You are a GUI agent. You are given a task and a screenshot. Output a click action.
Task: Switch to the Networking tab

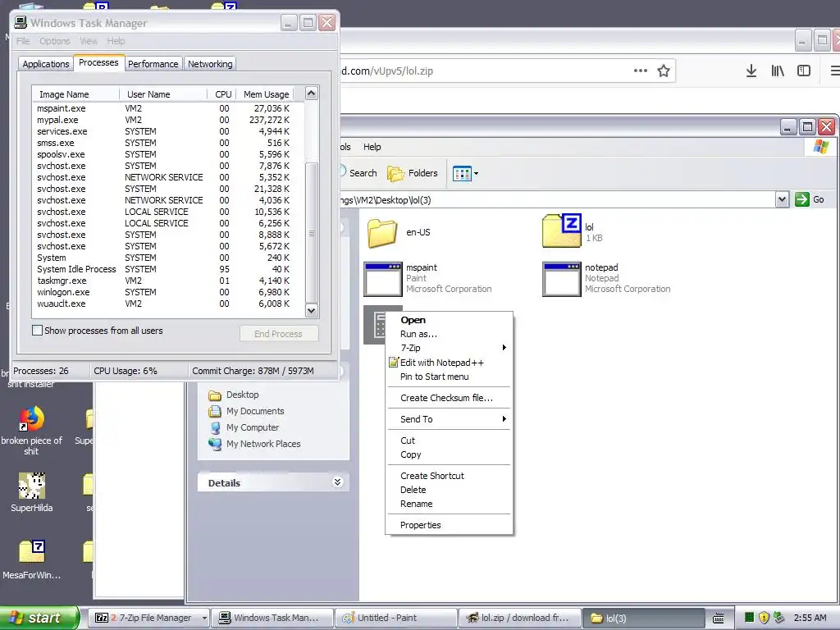[x=210, y=64]
